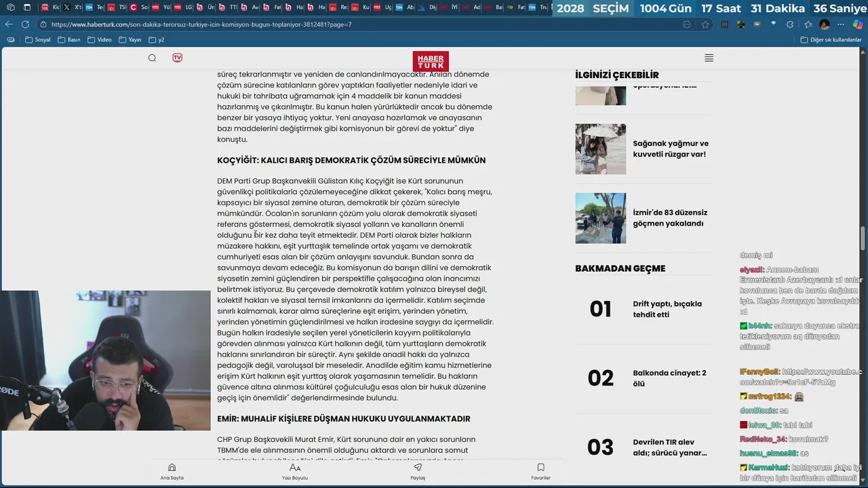Click the Habertürk logo
The image size is (868, 488).
tap(430, 60)
